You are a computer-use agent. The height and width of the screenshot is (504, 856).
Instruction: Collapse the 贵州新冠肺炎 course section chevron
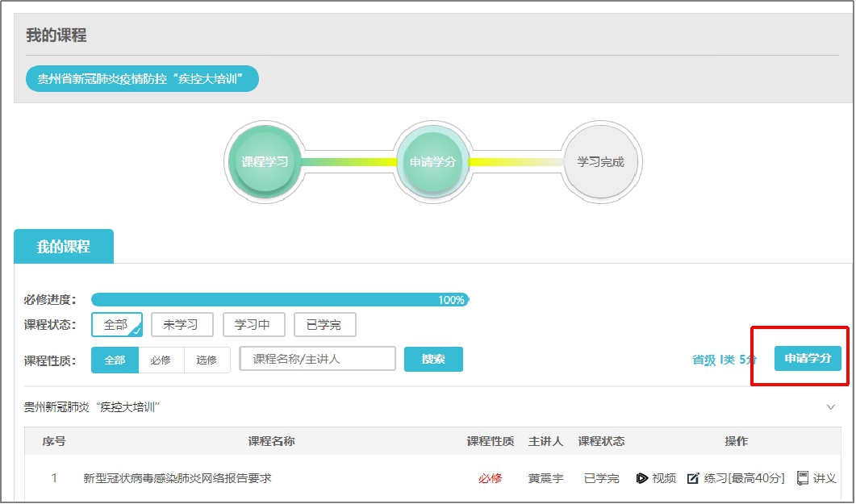coord(831,407)
